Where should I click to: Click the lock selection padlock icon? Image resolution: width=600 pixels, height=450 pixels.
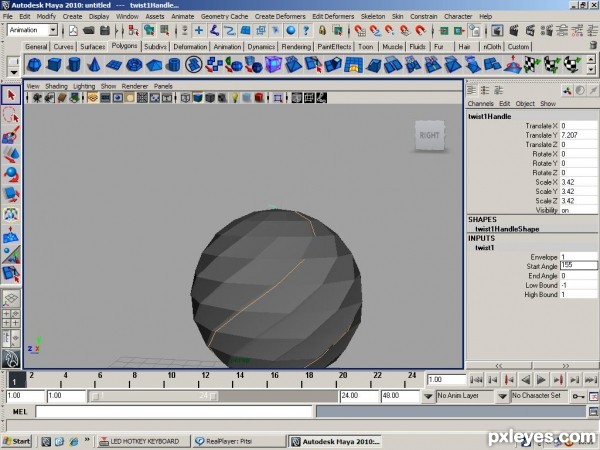click(x=322, y=30)
